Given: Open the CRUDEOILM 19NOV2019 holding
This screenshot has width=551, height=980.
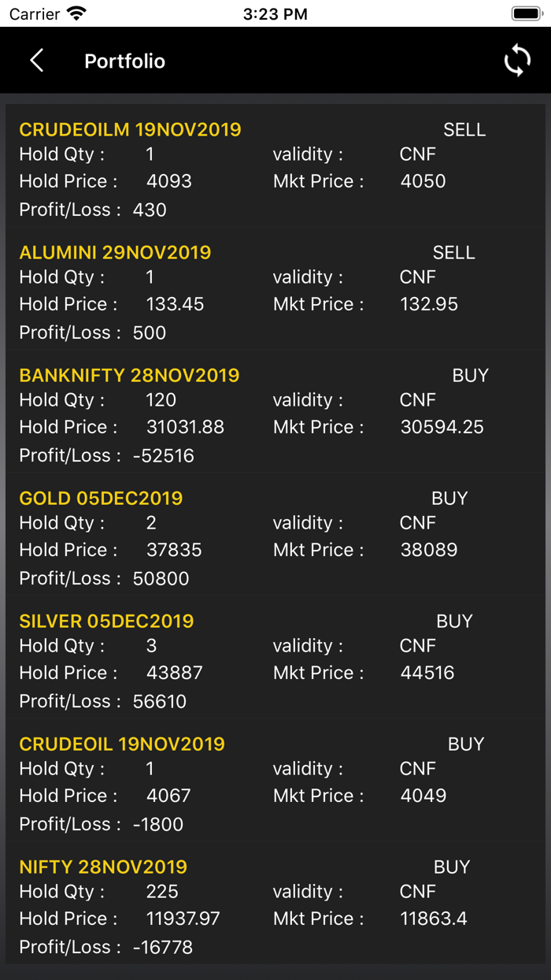Looking at the screenshot, I should [129, 129].
